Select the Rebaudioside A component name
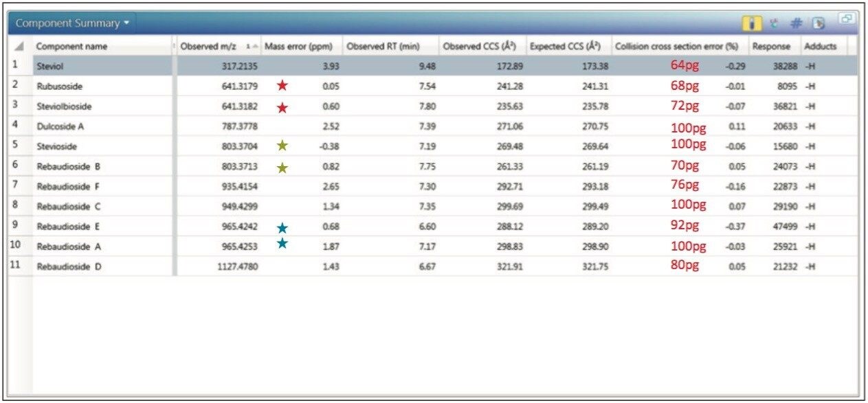Image resolution: width=868 pixels, height=403 pixels. click(x=69, y=246)
